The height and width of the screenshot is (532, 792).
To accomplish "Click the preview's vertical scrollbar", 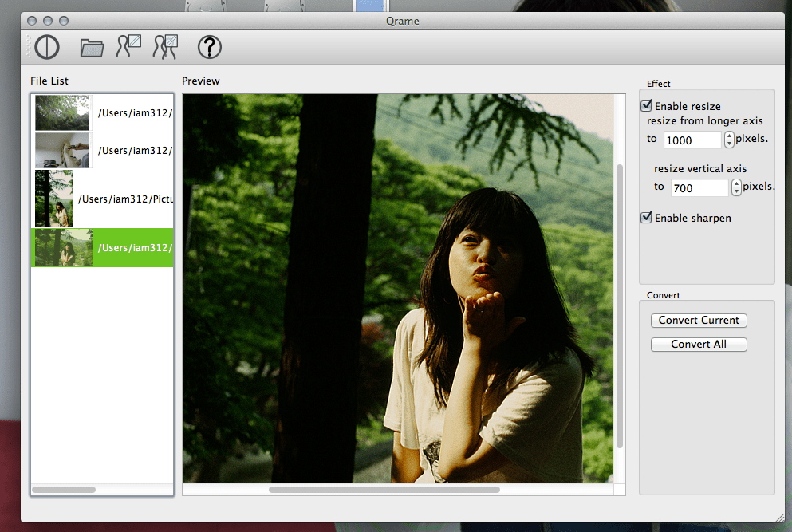I will [620, 303].
